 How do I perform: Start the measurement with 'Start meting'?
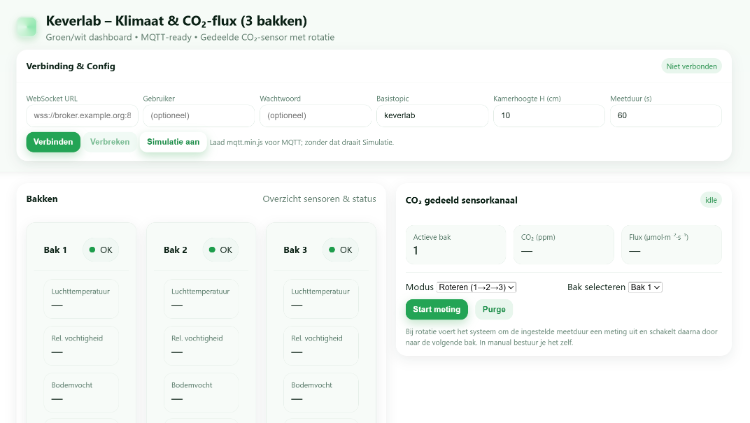pos(436,309)
